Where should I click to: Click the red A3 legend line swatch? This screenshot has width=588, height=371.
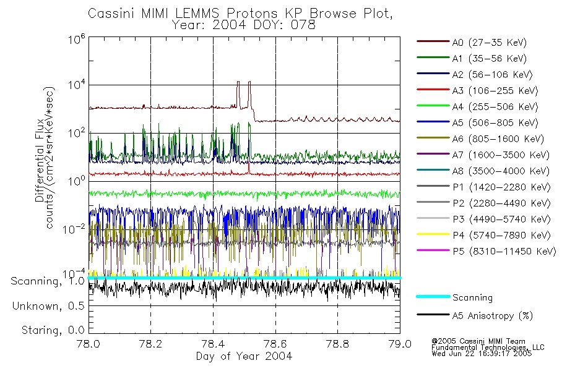click(x=433, y=90)
